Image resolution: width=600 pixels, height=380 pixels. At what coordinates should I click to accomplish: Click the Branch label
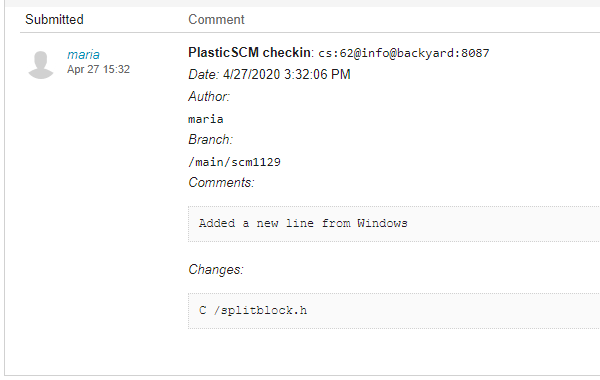(x=210, y=139)
